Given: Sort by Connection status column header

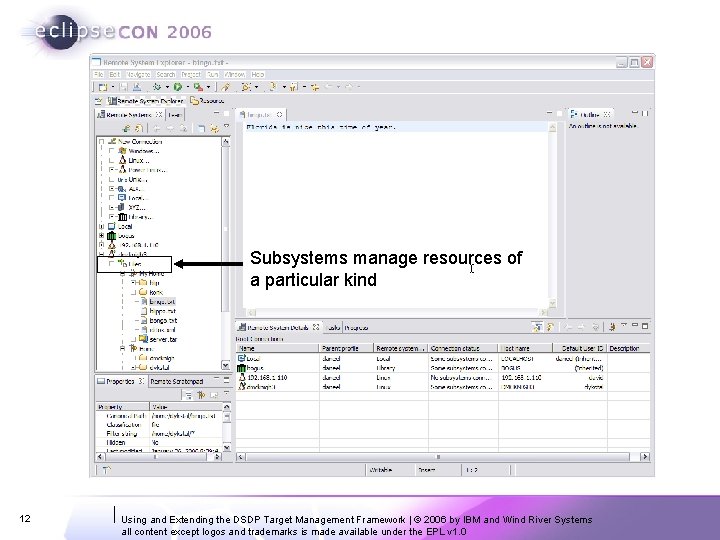Looking at the screenshot, I should click(463, 348).
